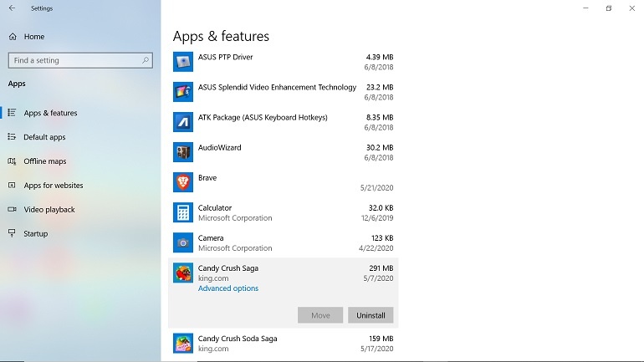644x362 pixels.
Task: Click the Find a setting search box
Action: (x=74, y=60)
